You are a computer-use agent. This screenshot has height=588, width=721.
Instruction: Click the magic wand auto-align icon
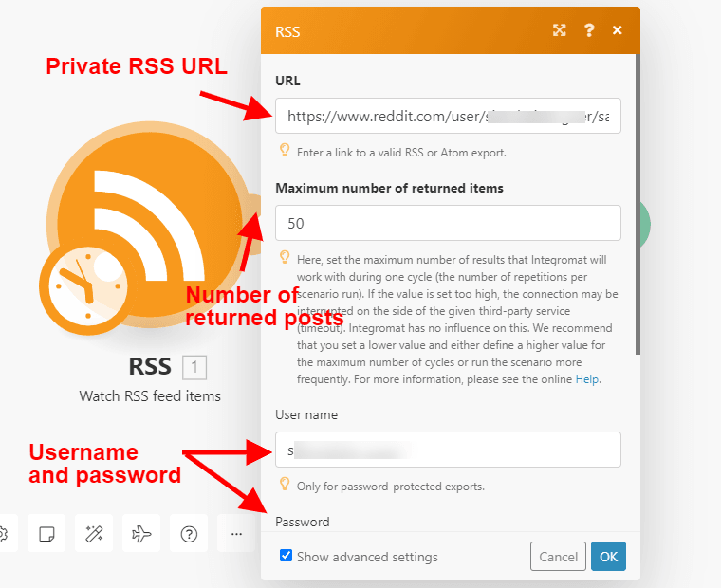tap(94, 534)
